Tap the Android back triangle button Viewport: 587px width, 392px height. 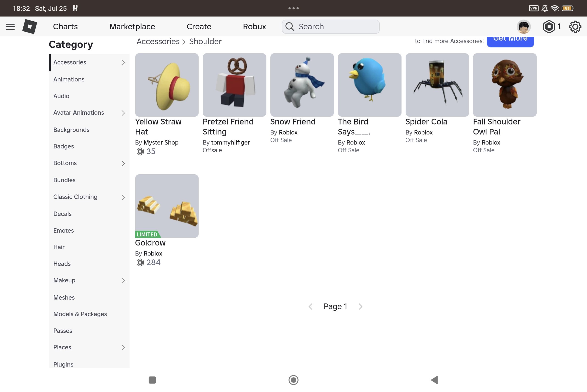(x=434, y=380)
